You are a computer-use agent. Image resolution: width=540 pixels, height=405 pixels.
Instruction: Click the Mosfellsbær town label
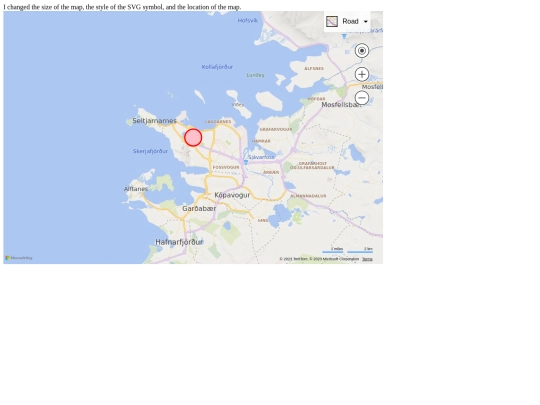pos(341,105)
